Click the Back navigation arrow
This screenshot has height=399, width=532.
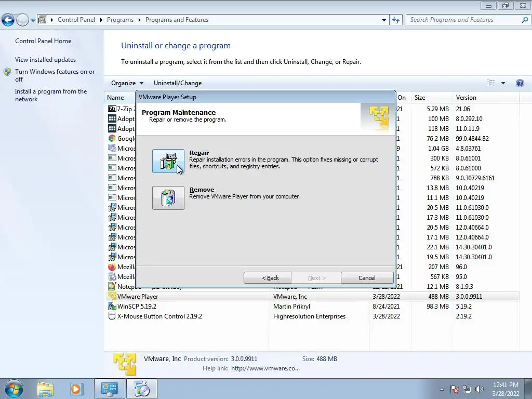[x=8, y=20]
